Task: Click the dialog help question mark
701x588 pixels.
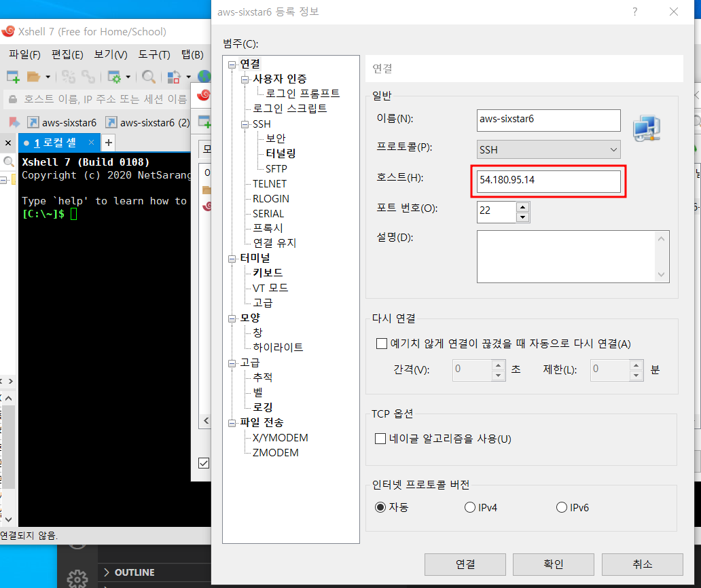Action: tap(634, 12)
